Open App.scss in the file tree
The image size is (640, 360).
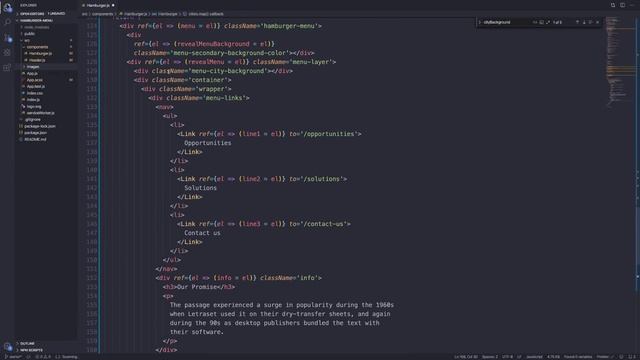(x=34, y=80)
